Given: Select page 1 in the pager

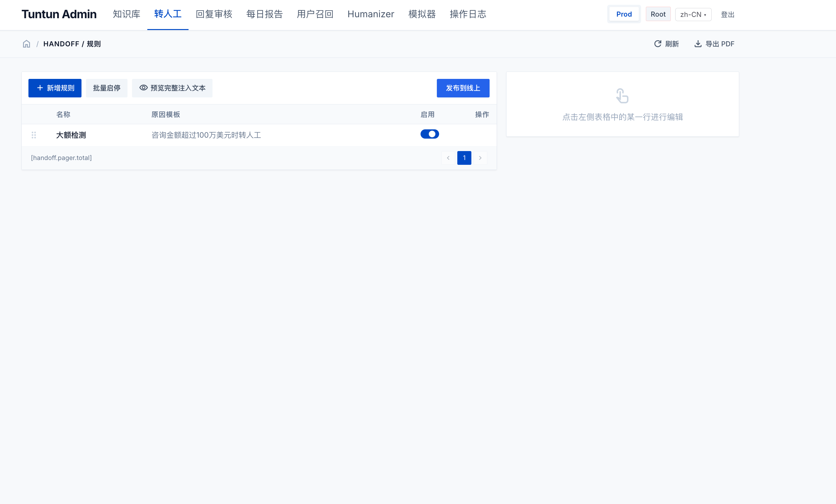Looking at the screenshot, I should [x=464, y=158].
